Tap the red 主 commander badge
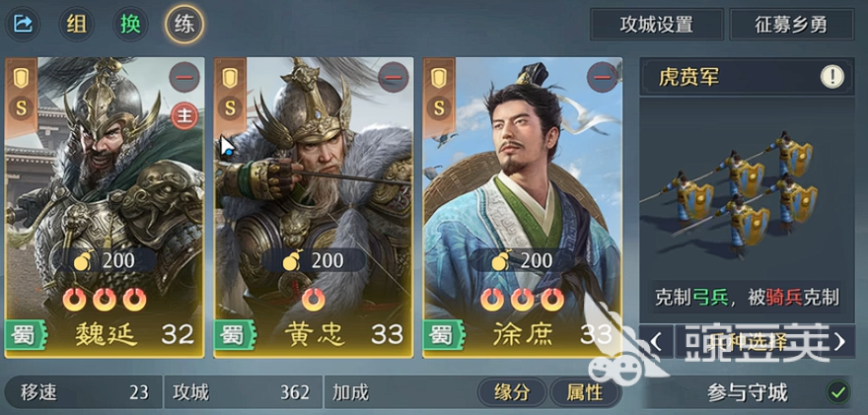 [x=184, y=116]
